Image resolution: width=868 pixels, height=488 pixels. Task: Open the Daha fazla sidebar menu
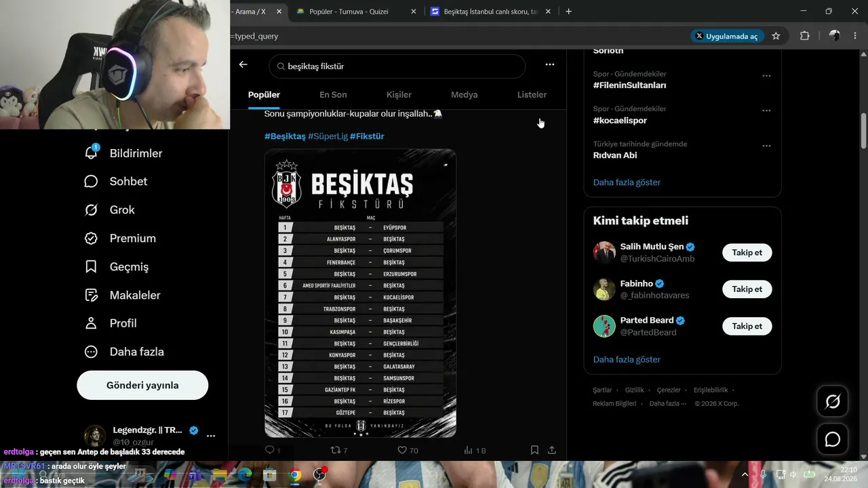pyautogui.click(x=124, y=352)
